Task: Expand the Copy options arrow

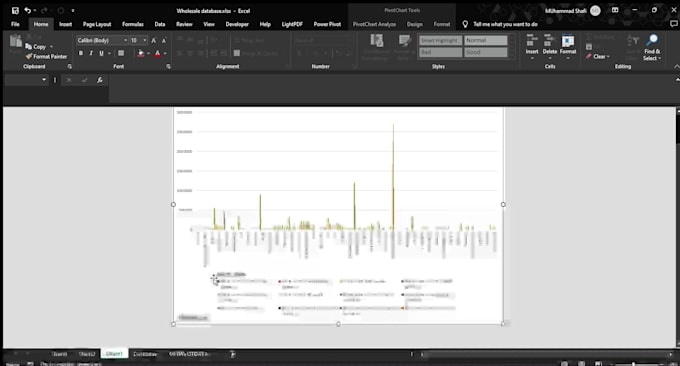Action: 51,46
